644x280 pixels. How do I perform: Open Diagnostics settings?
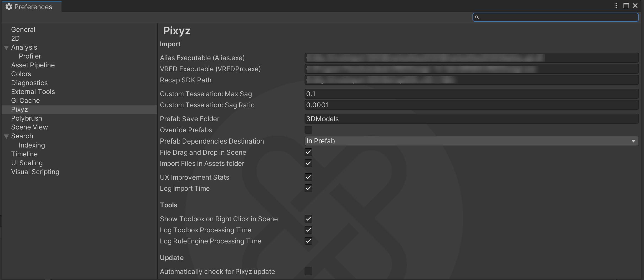29,83
